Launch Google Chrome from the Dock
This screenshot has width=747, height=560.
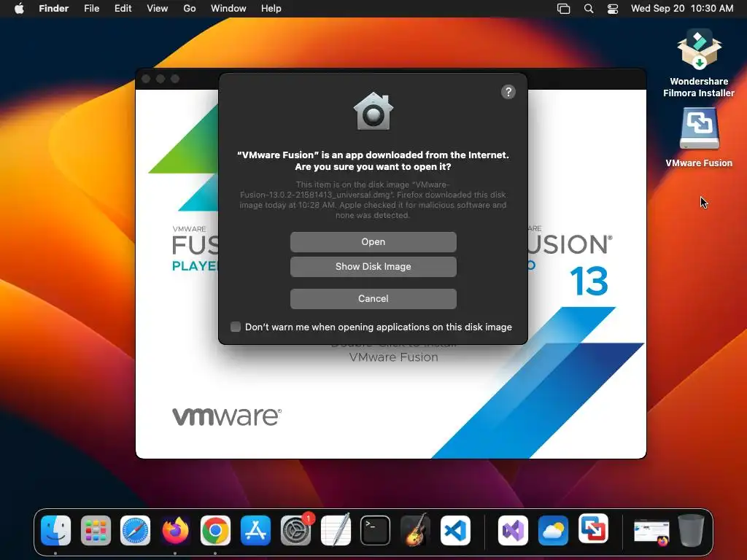[215, 530]
